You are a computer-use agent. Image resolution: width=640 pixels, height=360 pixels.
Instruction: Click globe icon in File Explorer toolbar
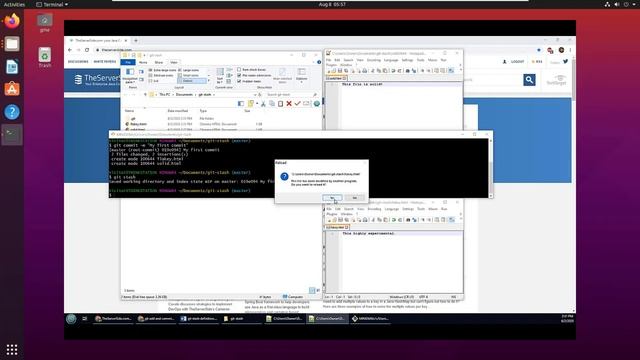317,104
